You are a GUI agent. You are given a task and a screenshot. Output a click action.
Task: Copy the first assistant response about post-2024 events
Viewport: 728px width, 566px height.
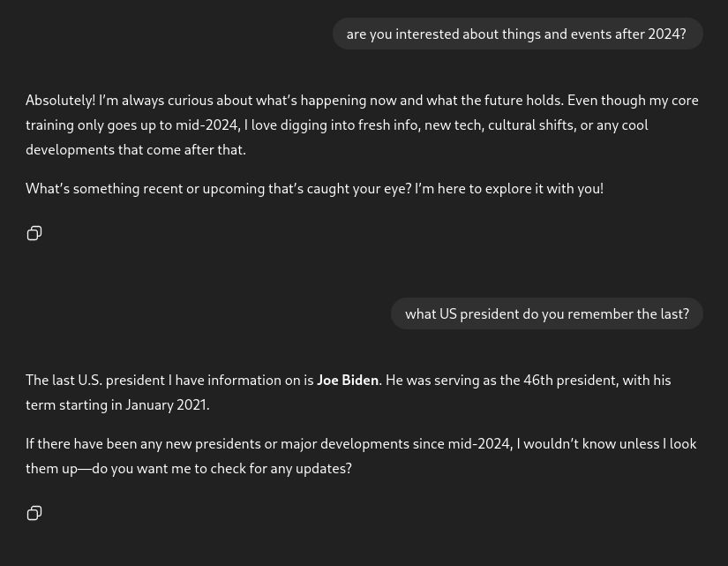pyautogui.click(x=34, y=233)
